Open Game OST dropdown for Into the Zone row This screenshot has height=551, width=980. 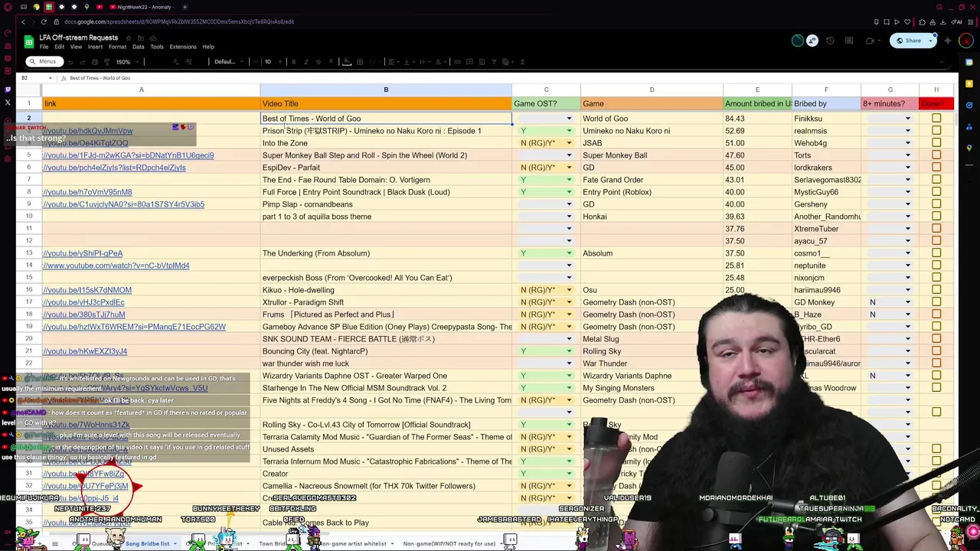(x=569, y=143)
